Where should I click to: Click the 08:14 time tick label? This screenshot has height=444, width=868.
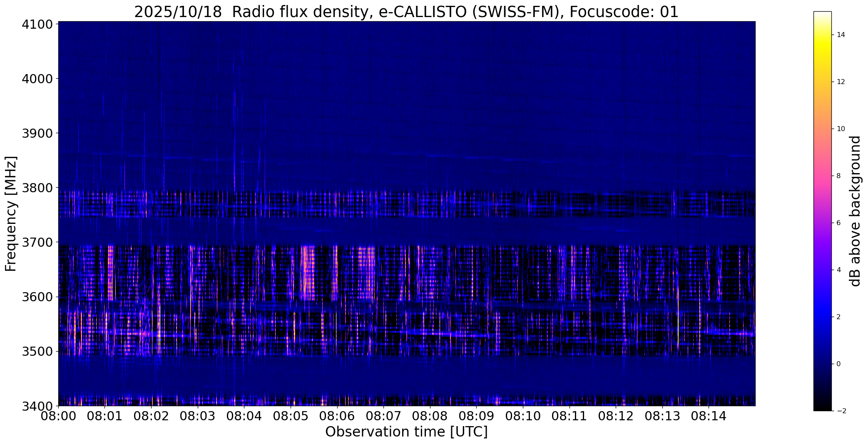pos(709,416)
